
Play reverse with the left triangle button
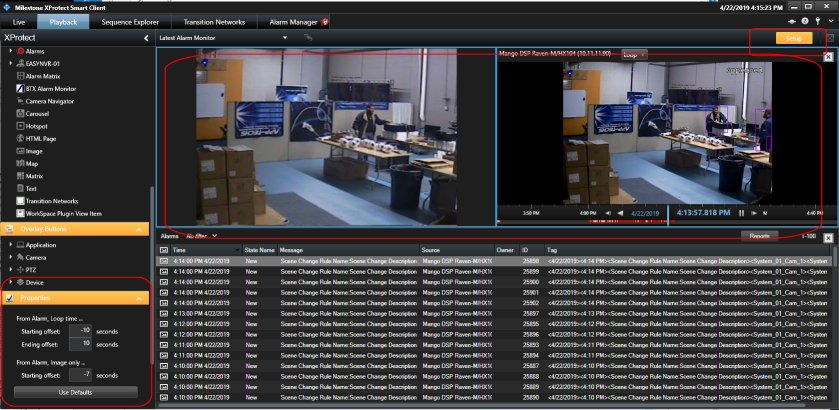[x=620, y=213]
